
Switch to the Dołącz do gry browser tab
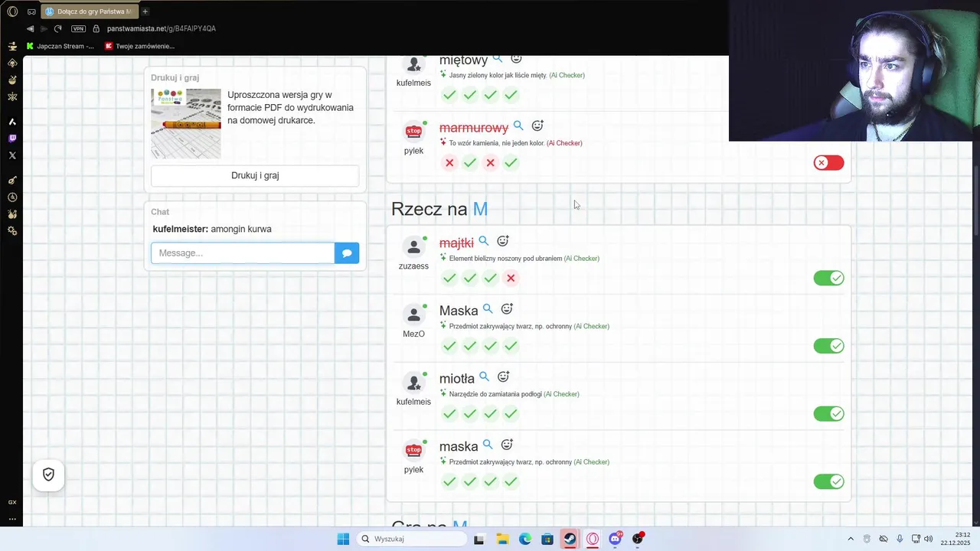(x=88, y=11)
